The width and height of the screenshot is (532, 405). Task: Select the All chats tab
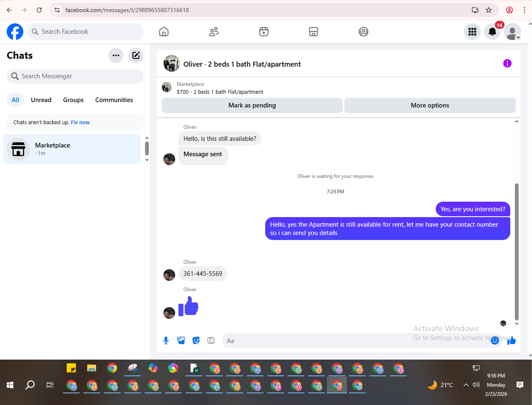(15, 100)
